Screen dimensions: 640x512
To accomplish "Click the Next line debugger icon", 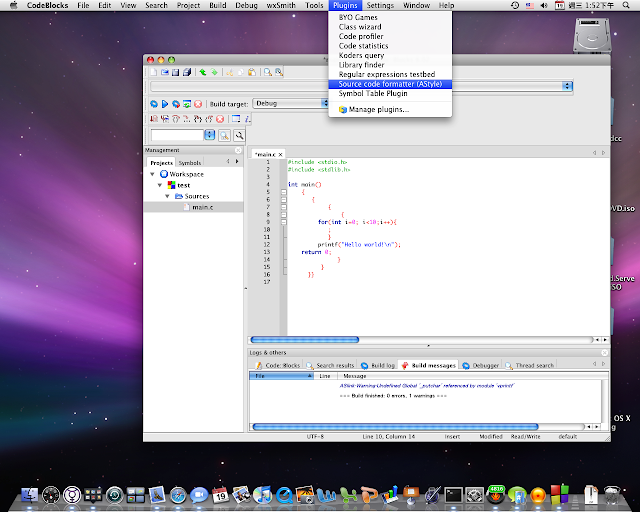I will click(x=176, y=119).
